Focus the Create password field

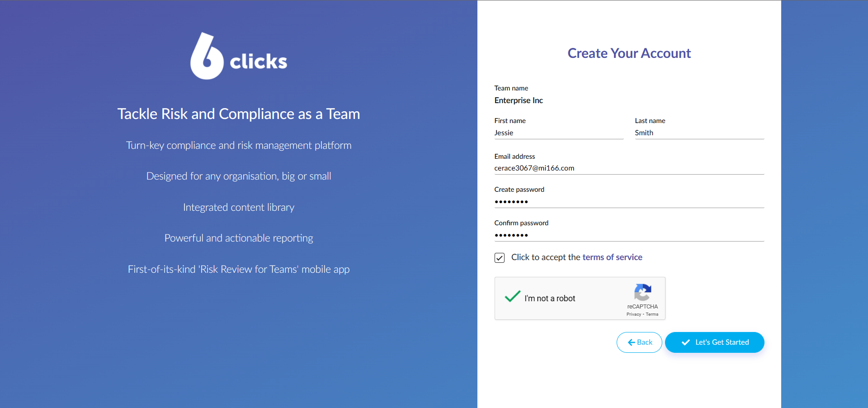click(x=629, y=202)
